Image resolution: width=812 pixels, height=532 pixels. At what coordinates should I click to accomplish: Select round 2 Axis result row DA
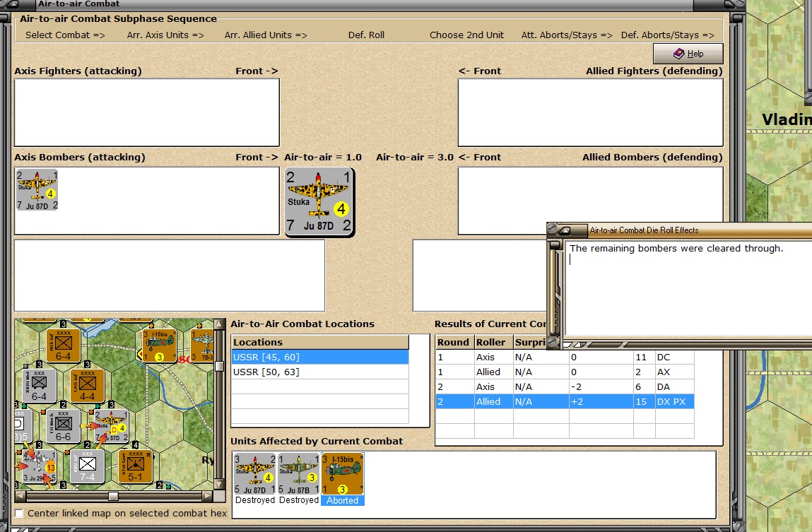tap(565, 386)
